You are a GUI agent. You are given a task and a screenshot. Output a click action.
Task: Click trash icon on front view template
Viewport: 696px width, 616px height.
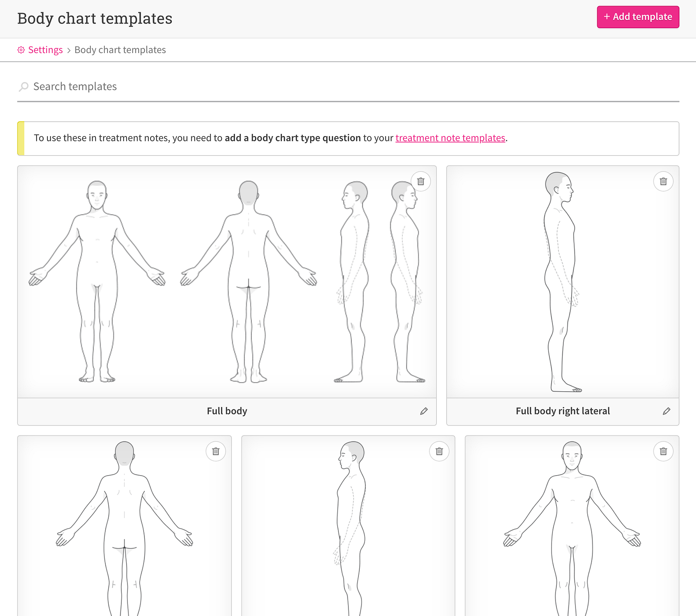[663, 451]
